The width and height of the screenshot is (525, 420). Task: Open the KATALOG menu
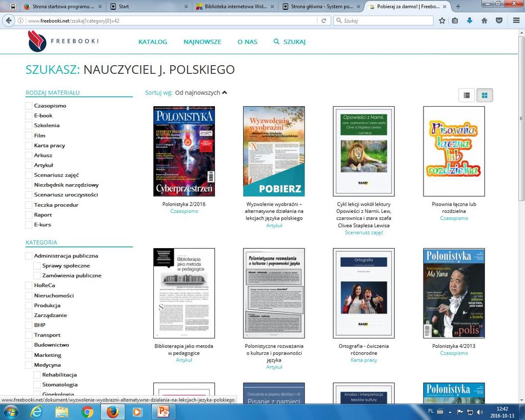pyautogui.click(x=153, y=42)
